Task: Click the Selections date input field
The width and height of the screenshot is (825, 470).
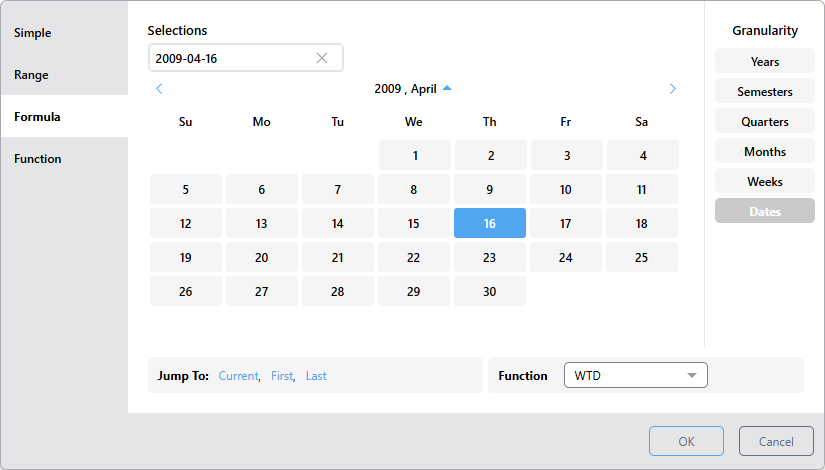Action: (230, 58)
